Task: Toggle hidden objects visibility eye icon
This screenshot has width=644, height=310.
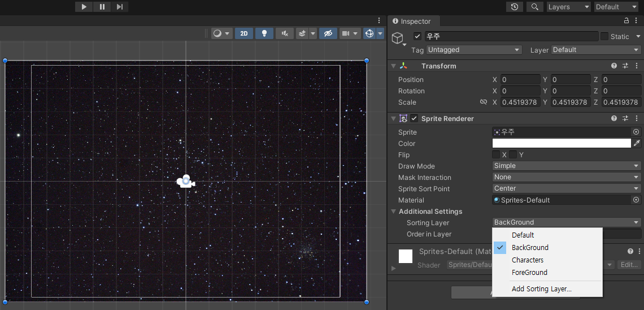Action: pyautogui.click(x=328, y=33)
